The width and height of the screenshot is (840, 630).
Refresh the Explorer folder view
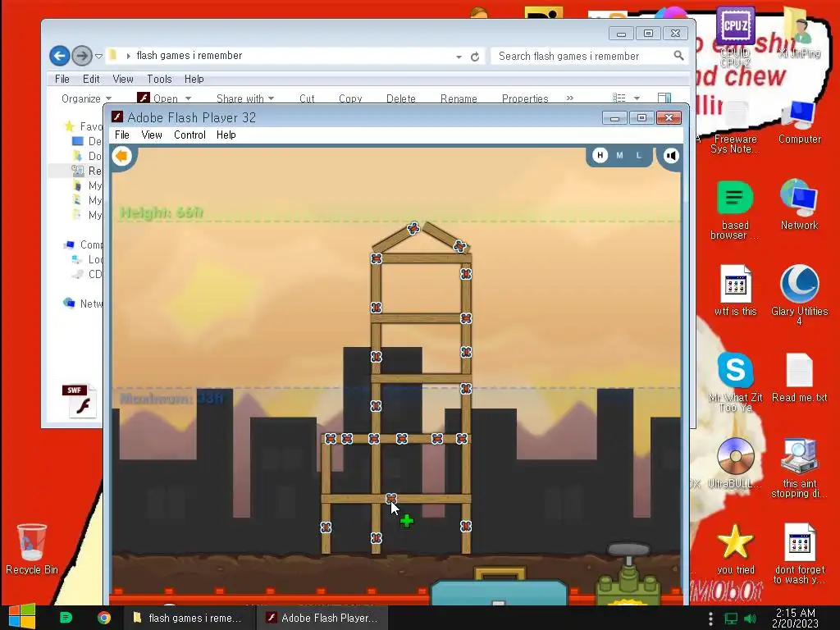coord(475,57)
